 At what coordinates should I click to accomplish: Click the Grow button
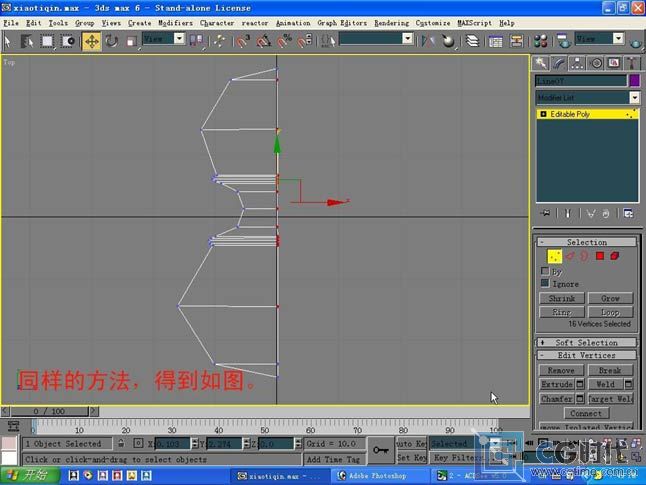coord(610,298)
